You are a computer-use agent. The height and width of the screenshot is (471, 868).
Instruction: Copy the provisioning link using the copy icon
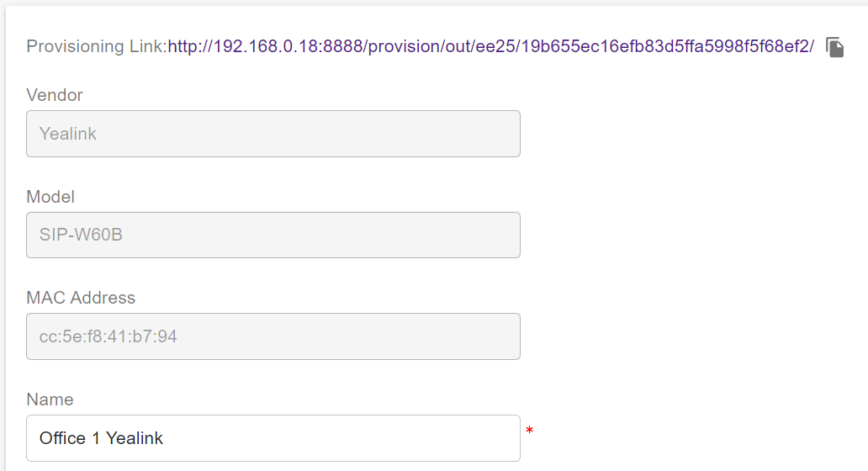click(834, 47)
